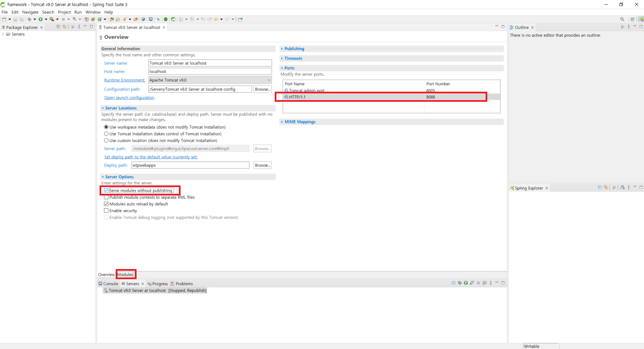This screenshot has height=349, width=644.
Task: Expand the Timeouts section
Action: coord(293,58)
